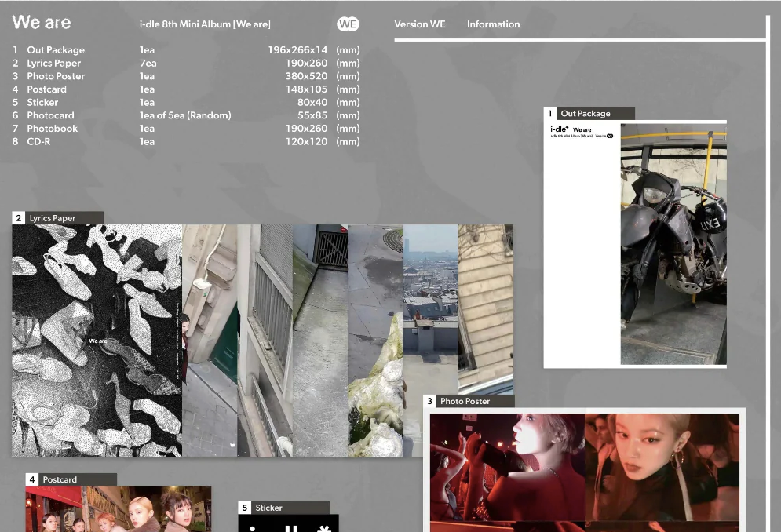The width and height of the screenshot is (781, 532).
Task: Click the WE version badge icon
Action: click(348, 24)
